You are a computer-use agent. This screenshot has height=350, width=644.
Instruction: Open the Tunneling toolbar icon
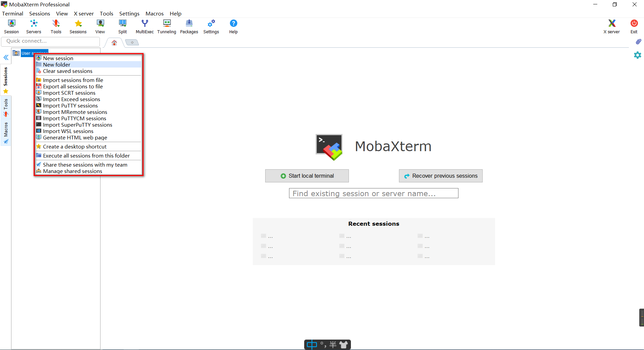tap(166, 26)
